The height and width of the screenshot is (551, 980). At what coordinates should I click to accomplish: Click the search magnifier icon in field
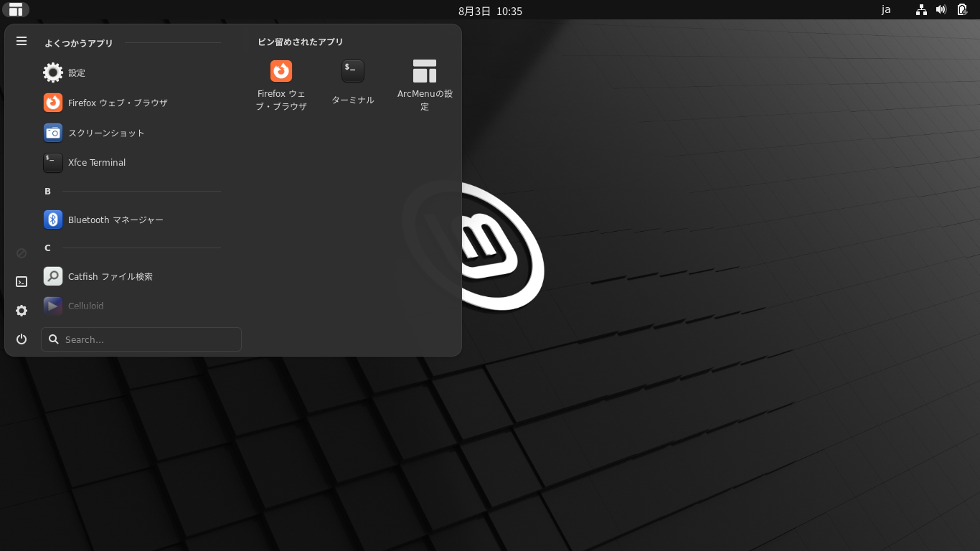pos(53,339)
